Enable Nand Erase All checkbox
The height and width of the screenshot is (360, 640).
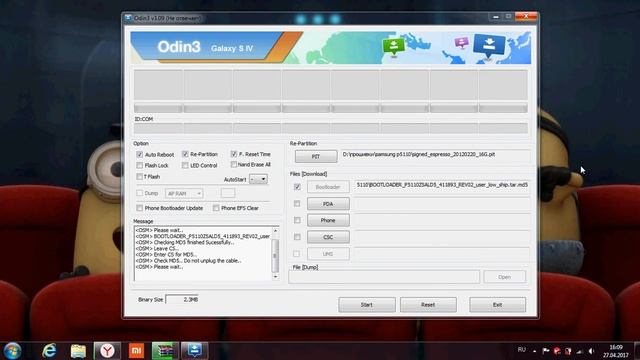point(233,164)
